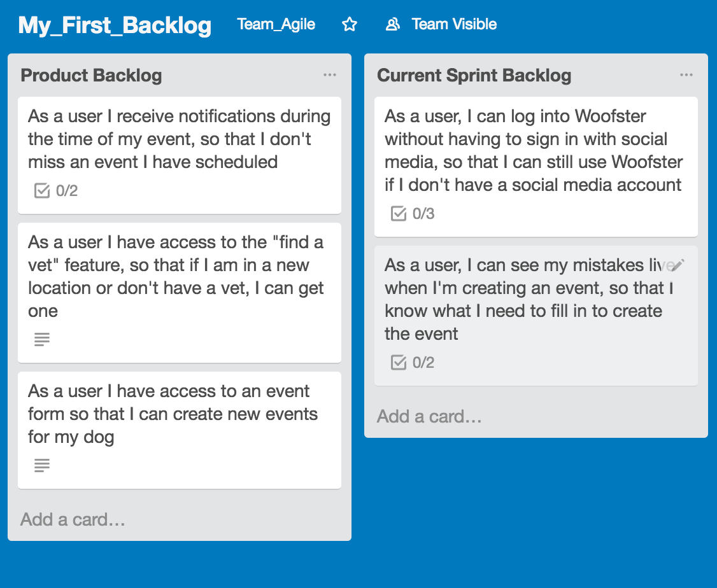Open the find a vet feature card
Image resolution: width=717 pixels, height=588 pixels.
[179, 277]
